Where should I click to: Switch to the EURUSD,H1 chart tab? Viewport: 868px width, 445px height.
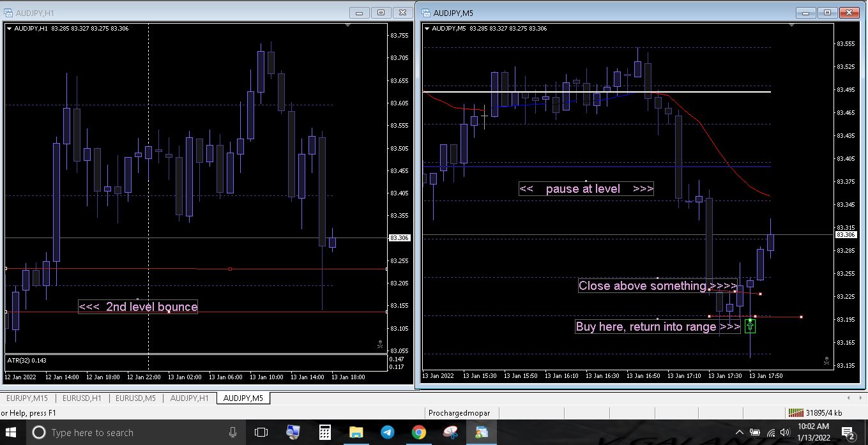(82, 398)
